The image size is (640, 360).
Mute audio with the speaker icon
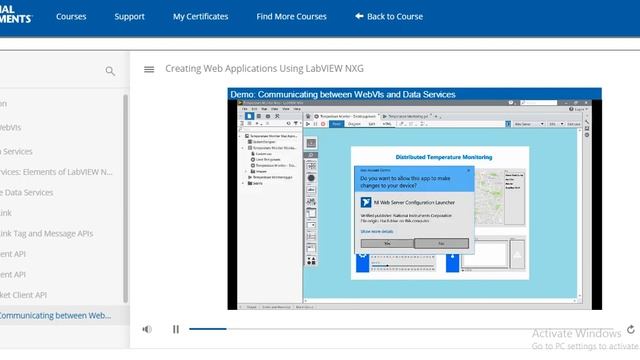click(x=147, y=329)
